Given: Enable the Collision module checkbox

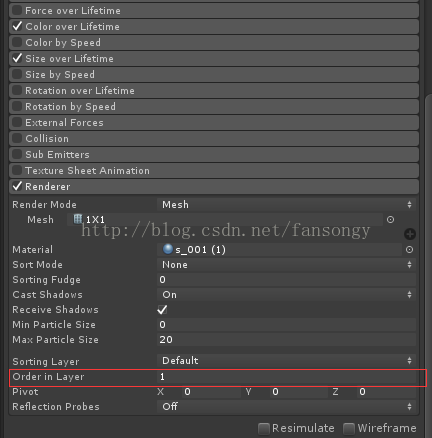Looking at the screenshot, I should pos(17,138).
